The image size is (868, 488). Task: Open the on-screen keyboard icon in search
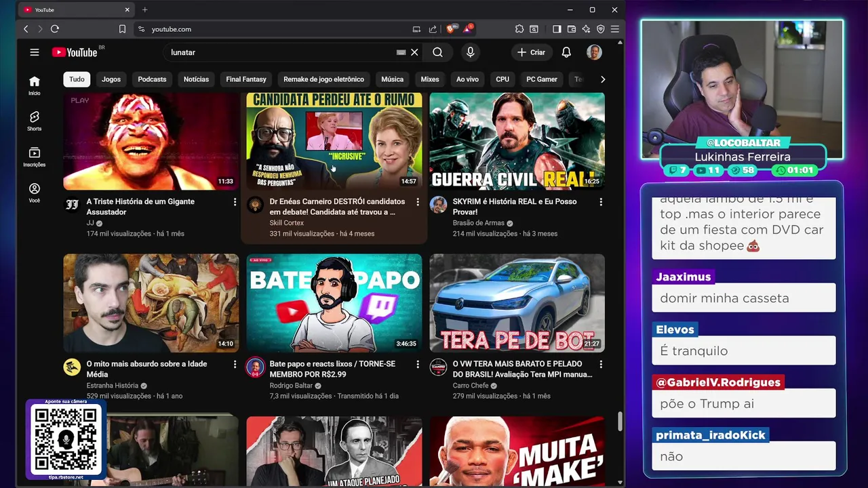pyautogui.click(x=401, y=52)
